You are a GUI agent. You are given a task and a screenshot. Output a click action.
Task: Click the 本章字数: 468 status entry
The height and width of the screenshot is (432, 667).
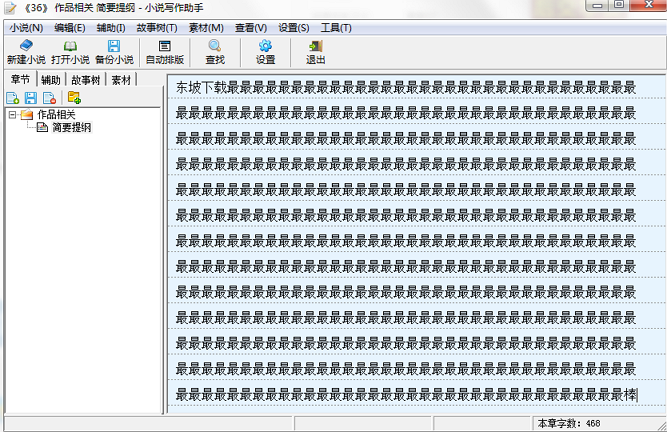(569, 423)
